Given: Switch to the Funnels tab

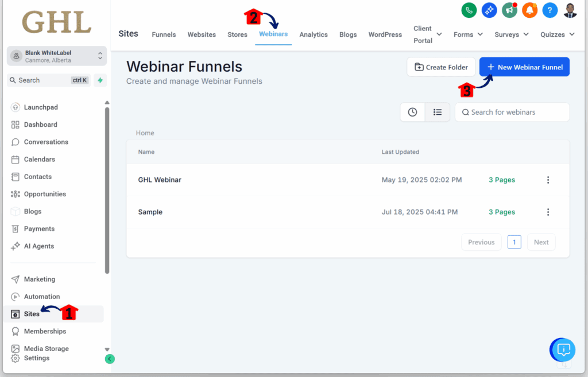Looking at the screenshot, I should click(164, 34).
